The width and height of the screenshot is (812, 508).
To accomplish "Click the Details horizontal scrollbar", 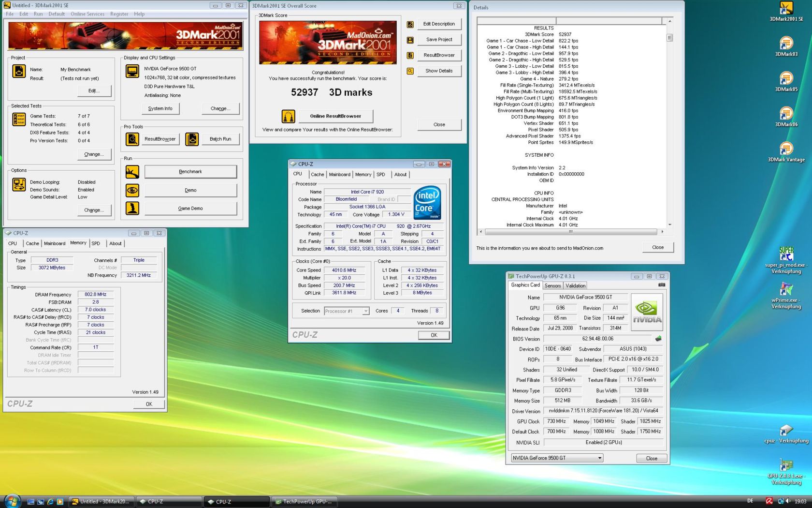I will pos(571,232).
